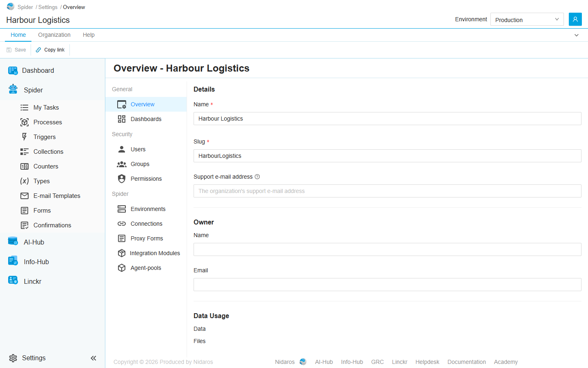Open the Help tab
This screenshot has height=368, width=588.
[89, 35]
